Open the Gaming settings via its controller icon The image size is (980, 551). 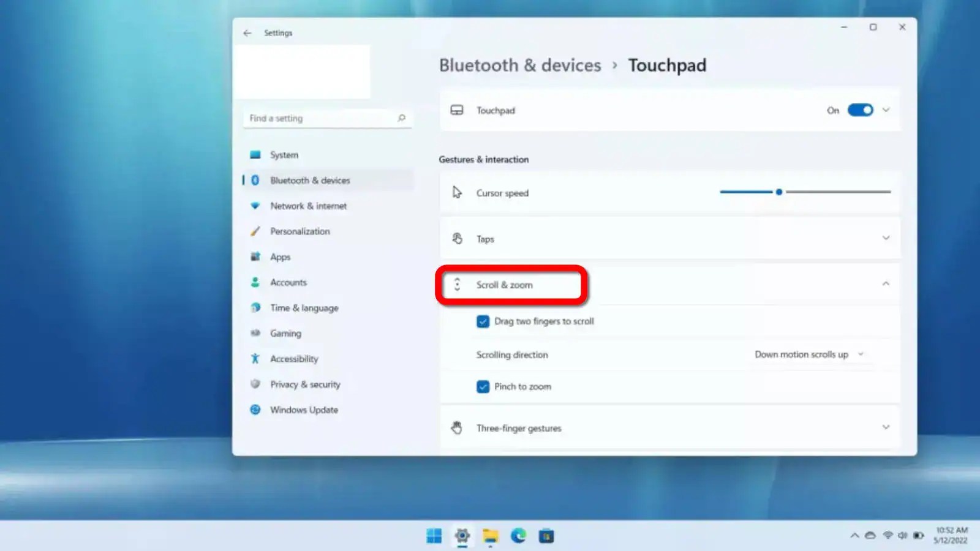pos(255,333)
